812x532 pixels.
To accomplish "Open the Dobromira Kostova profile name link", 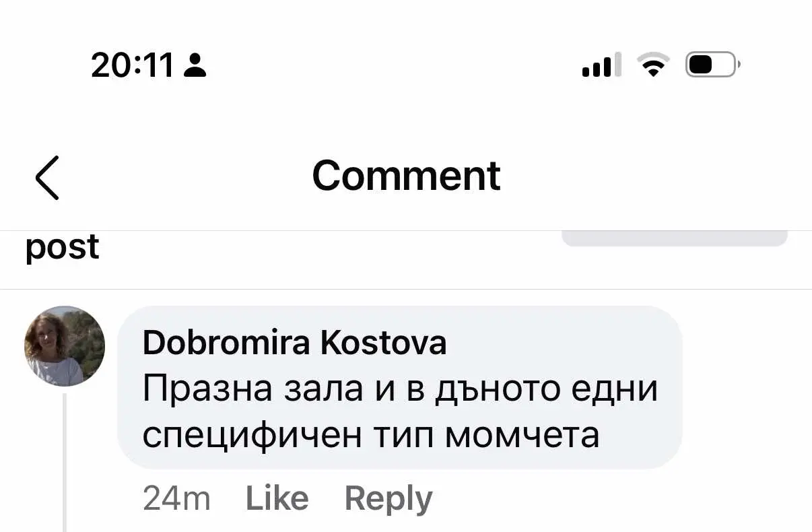I will (x=294, y=343).
